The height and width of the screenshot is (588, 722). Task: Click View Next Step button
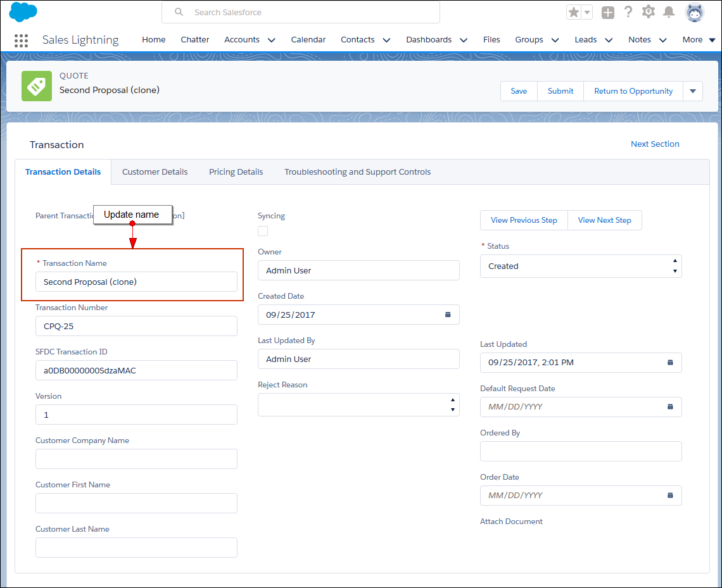coord(605,220)
